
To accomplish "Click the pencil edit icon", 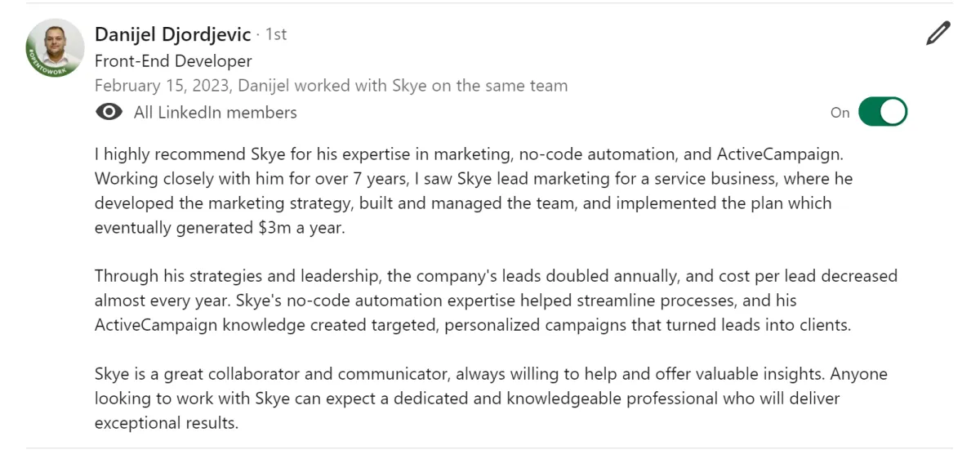I will point(938,33).
